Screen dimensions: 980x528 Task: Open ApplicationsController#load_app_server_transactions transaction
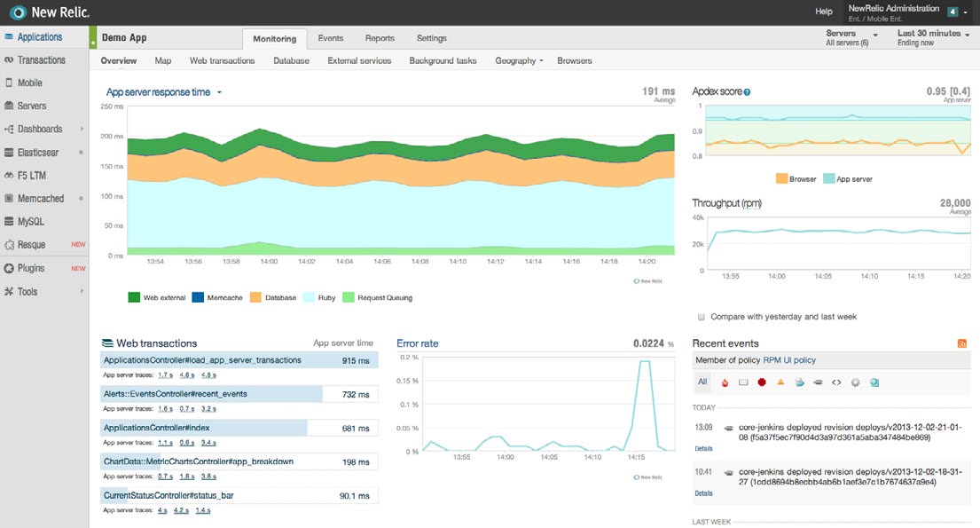point(202,360)
